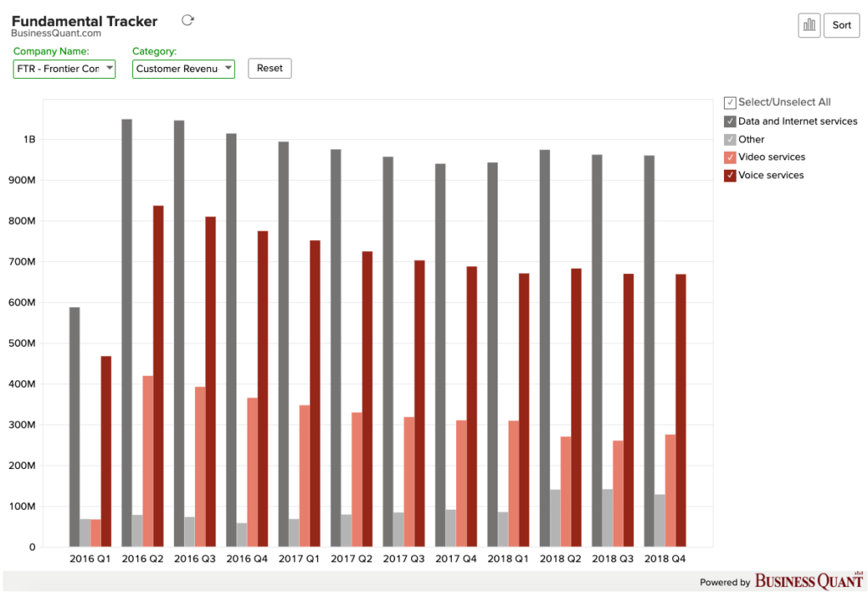Click the 2018 Q3 Other revenue bar
Viewport: 868px width, 592px height.
tap(607, 518)
